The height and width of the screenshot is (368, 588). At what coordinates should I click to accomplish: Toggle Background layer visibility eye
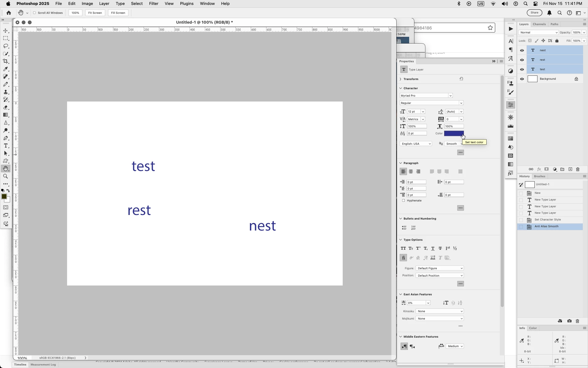coord(522,79)
